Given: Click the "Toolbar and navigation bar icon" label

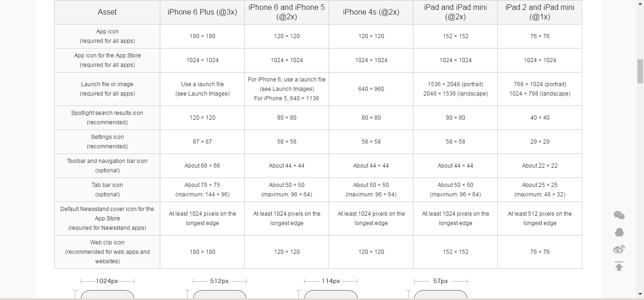Looking at the screenshot, I should coord(107,161).
